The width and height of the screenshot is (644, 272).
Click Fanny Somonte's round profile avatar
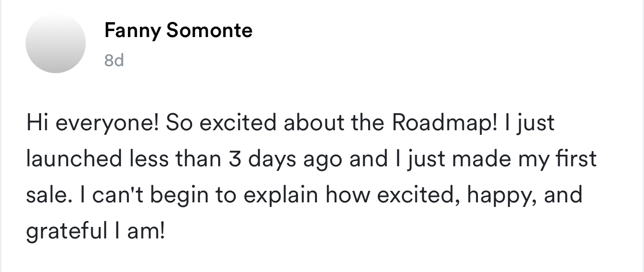[56, 43]
